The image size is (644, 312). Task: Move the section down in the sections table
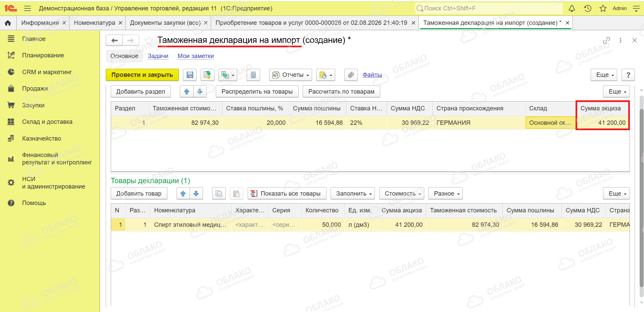[200, 92]
